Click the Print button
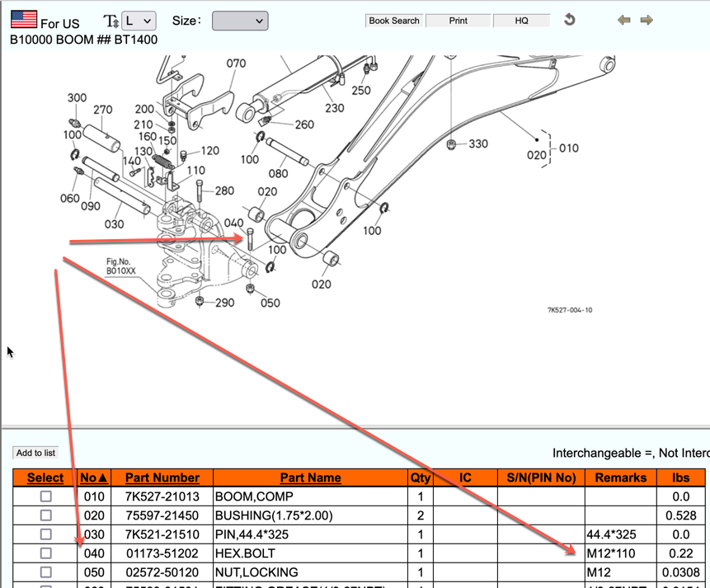The height and width of the screenshot is (588, 710). click(458, 21)
